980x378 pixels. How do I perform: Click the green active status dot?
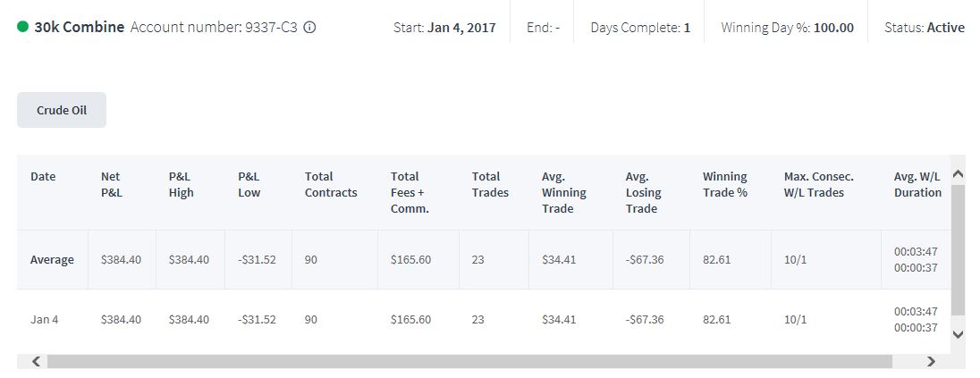coord(23,27)
